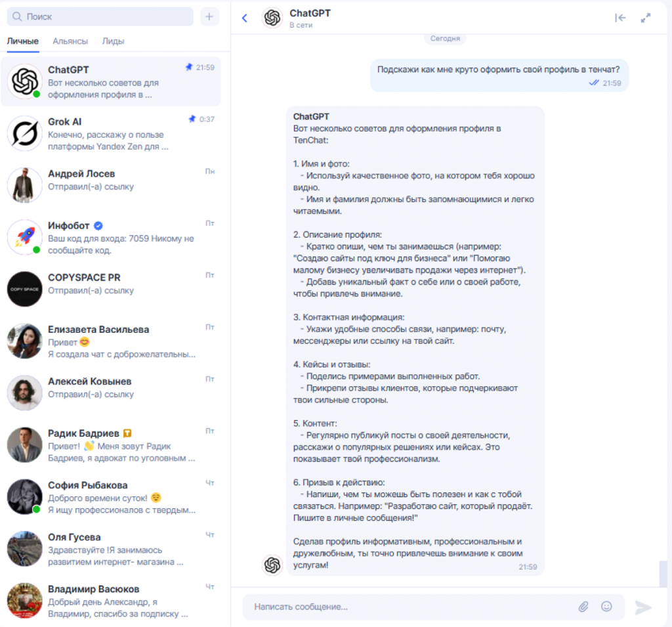The height and width of the screenshot is (627, 672).
Task: Click the verified badge next to Инфобот
Action: pyautogui.click(x=98, y=226)
